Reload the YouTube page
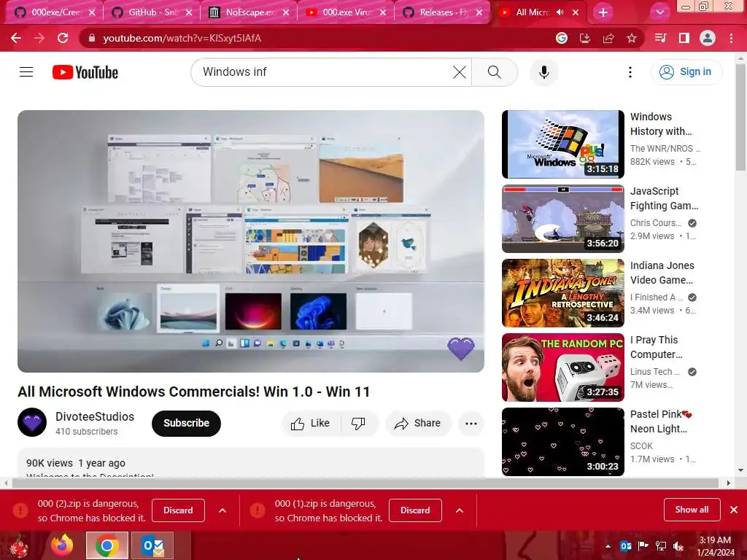Screen dimensions: 747x560 point(63,38)
